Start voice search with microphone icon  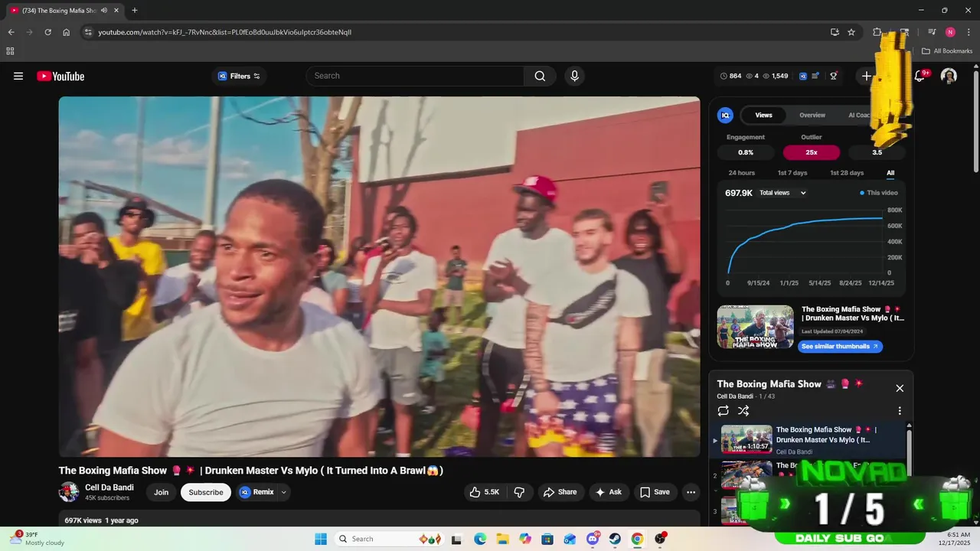[x=574, y=76]
